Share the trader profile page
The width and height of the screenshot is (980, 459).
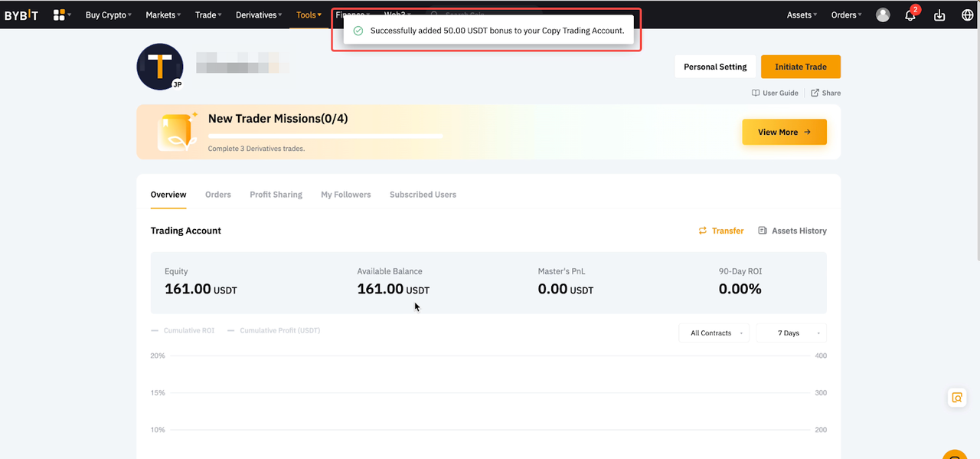coord(826,93)
